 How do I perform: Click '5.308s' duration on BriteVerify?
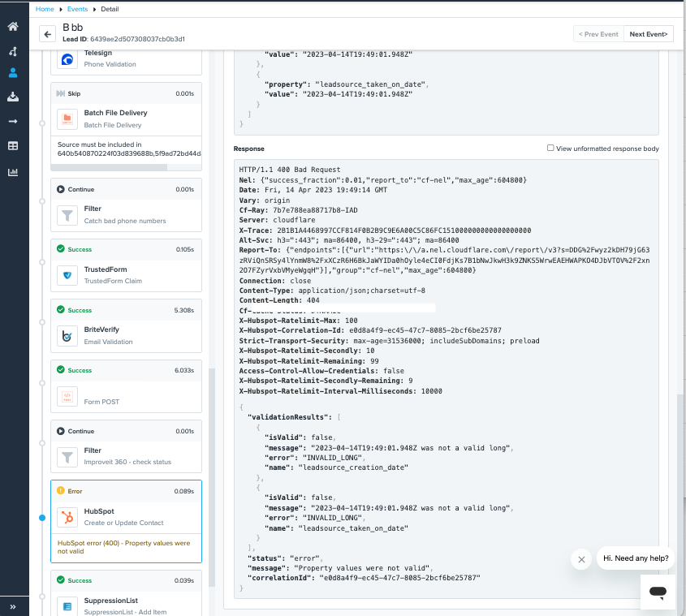click(184, 310)
